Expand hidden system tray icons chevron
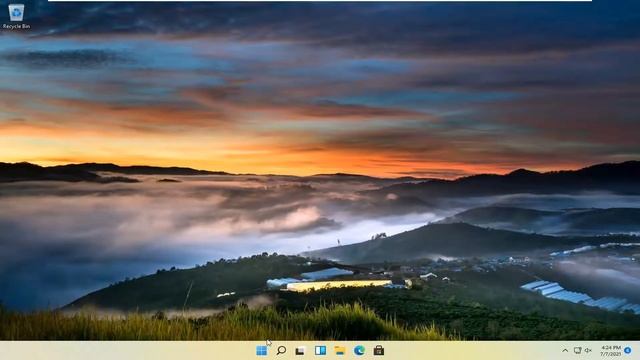640x360 pixels. tap(565, 351)
